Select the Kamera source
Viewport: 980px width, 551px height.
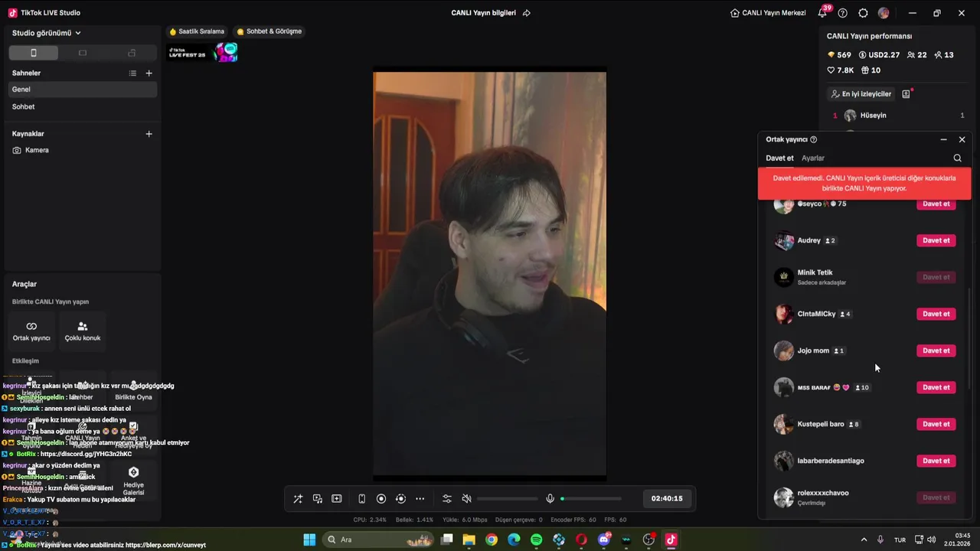[x=83, y=150]
